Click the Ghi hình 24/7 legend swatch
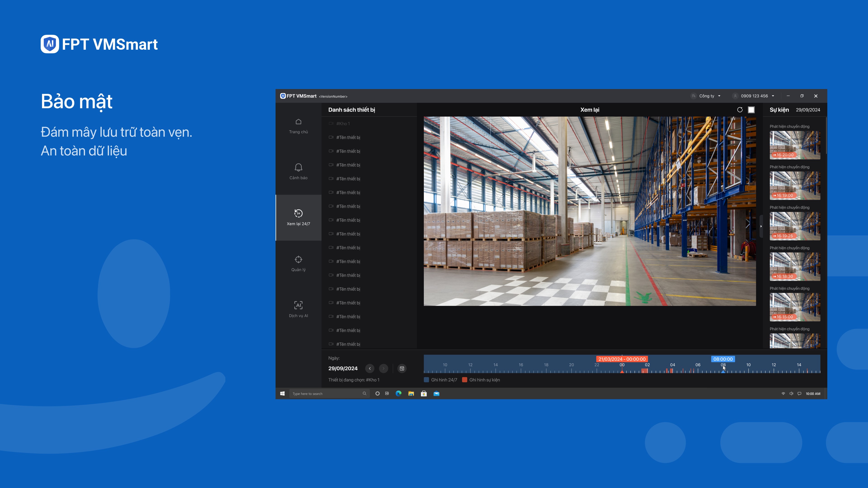 pyautogui.click(x=426, y=380)
